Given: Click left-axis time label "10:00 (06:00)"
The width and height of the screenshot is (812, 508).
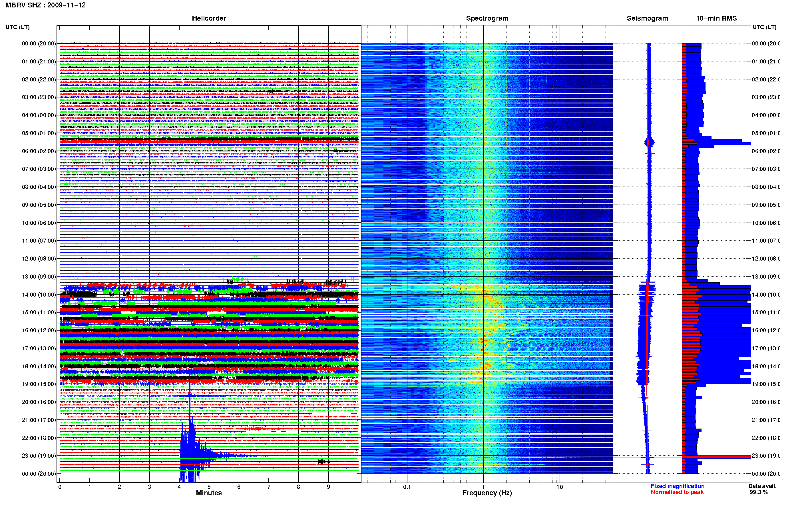Looking at the screenshot, I should tap(39, 223).
